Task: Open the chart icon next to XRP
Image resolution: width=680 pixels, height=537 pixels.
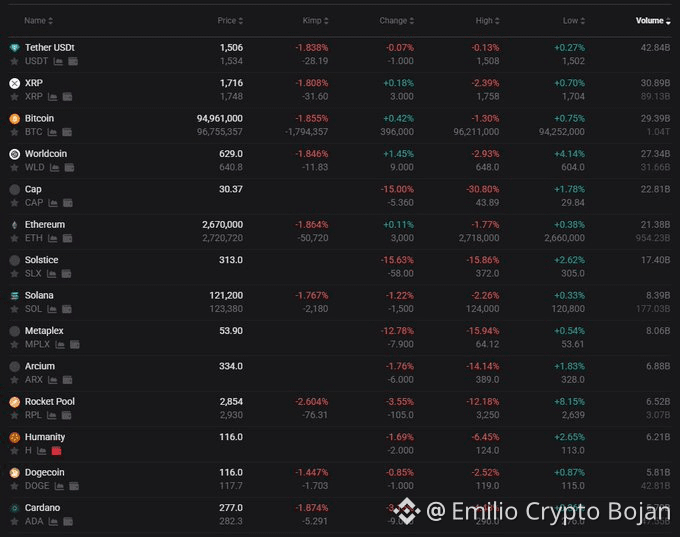Action: pyautogui.click(x=52, y=96)
